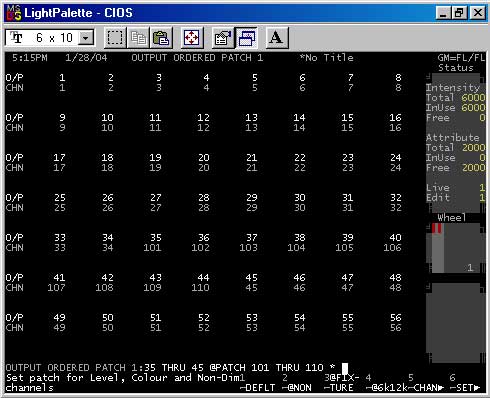
Task: Click the 'OUTPUT ORDERED PATCH 1' header
Action: coord(197,58)
